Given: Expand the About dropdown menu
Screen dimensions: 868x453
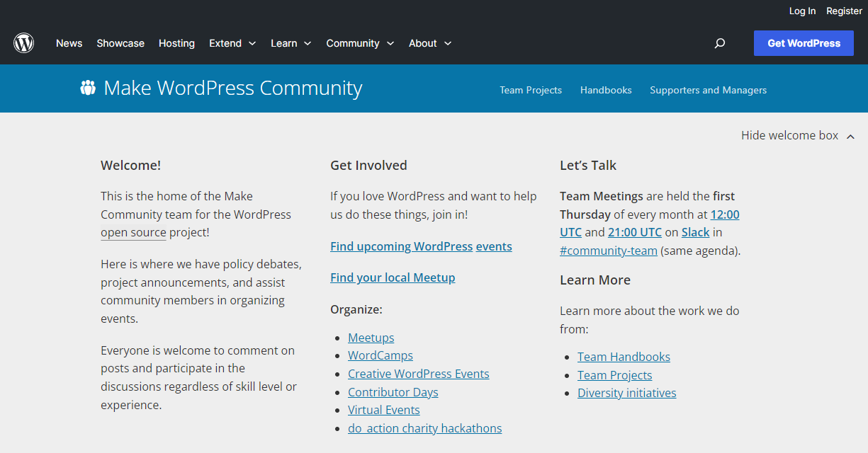Looking at the screenshot, I should pyautogui.click(x=429, y=43).
